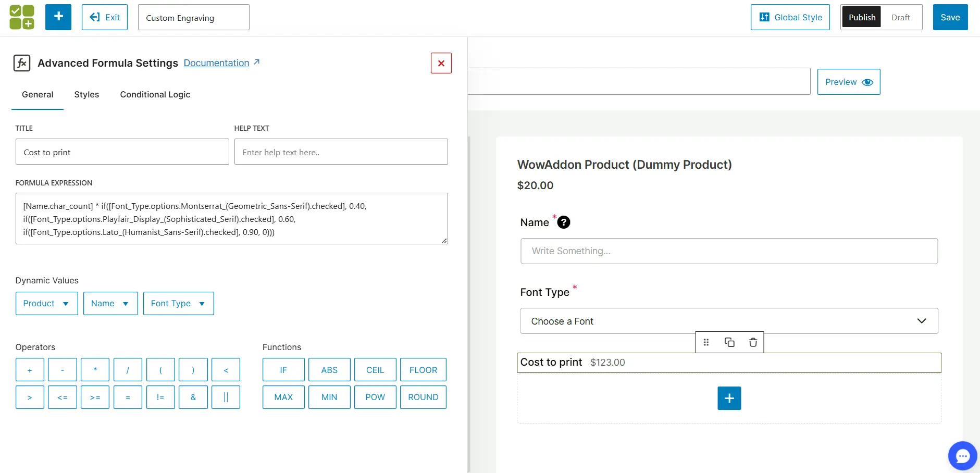Open the chat support bubble

(962, 456)
